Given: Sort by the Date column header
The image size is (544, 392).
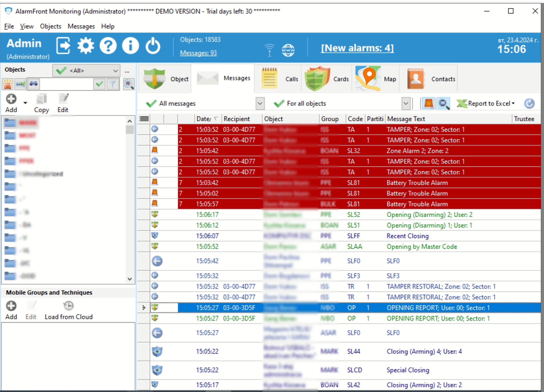Looking at the screenshot, I should point(208,119).
